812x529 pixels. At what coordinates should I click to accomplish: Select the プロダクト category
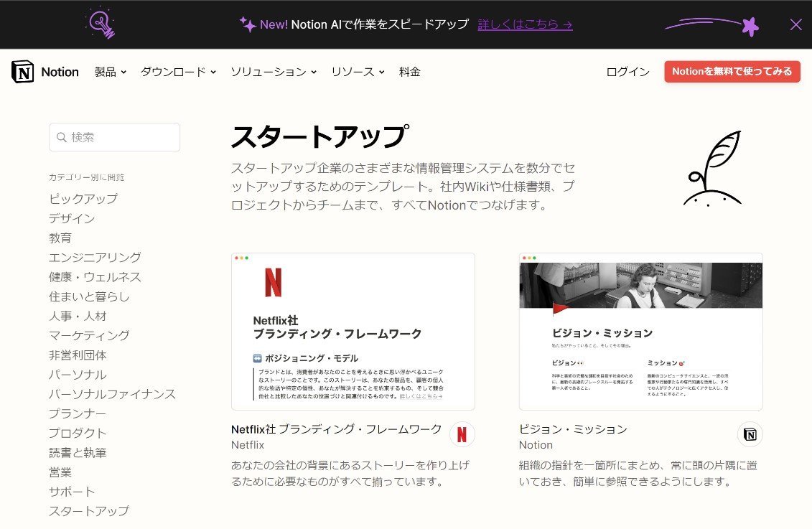click(x=78, y=434)
